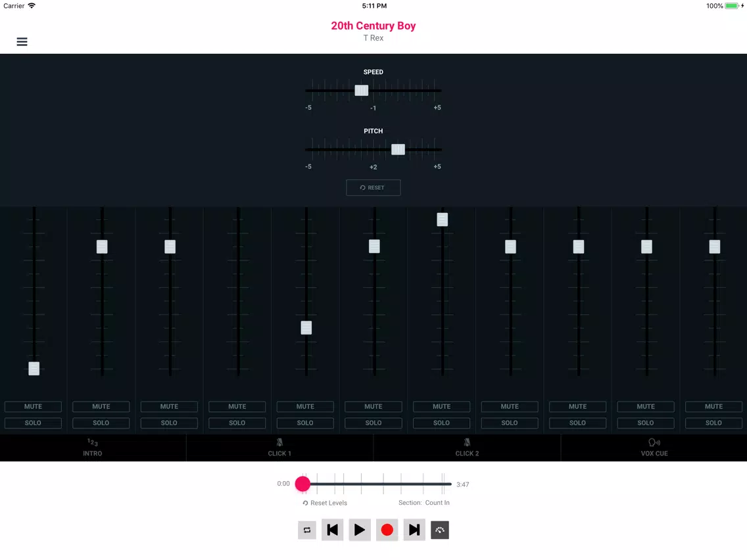Open the hamburger menu
This screenshot has width=747, height=560.
22,42
